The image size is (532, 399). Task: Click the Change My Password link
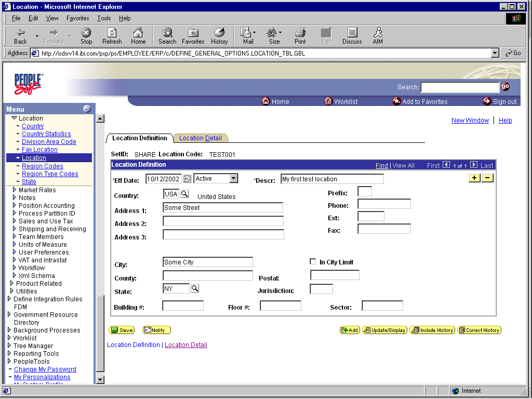[45, 369]
